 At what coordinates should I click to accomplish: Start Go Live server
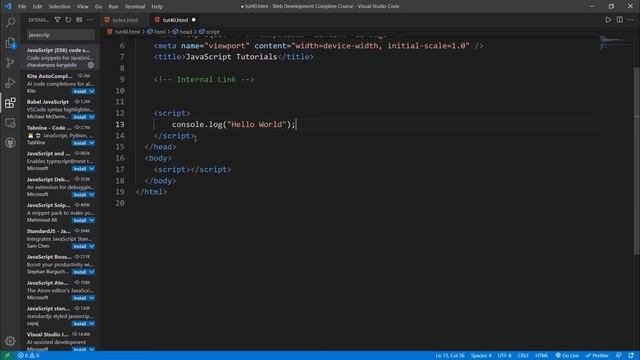click(567, 356)
